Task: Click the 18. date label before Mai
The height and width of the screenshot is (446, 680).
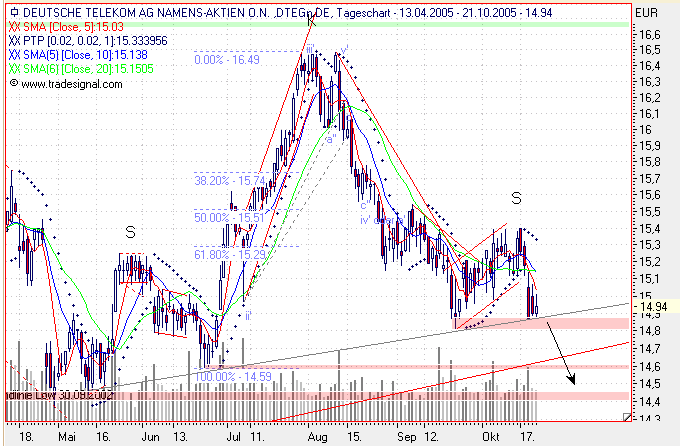Action: (x=26, y=436)
